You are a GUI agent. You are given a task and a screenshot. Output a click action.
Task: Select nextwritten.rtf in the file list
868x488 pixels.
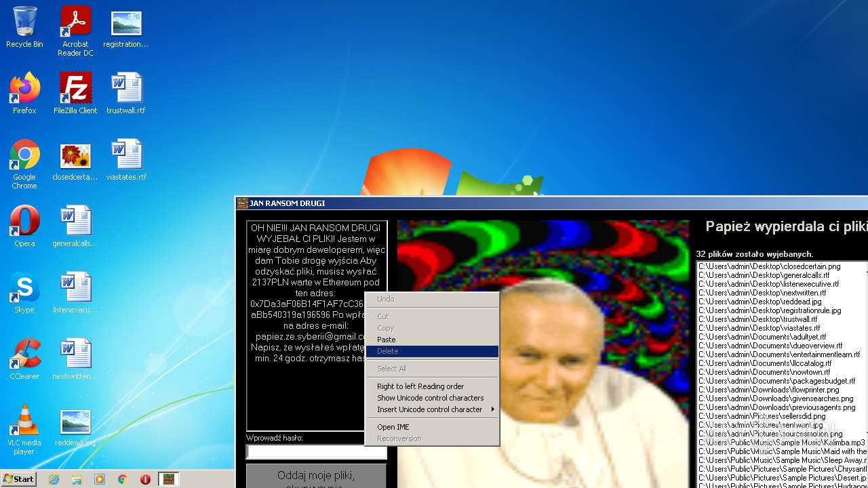tap(762, 293)
